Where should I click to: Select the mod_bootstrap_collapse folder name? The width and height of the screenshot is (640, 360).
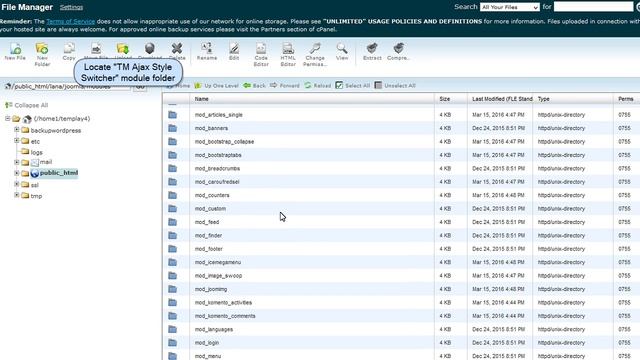(224, 142)
